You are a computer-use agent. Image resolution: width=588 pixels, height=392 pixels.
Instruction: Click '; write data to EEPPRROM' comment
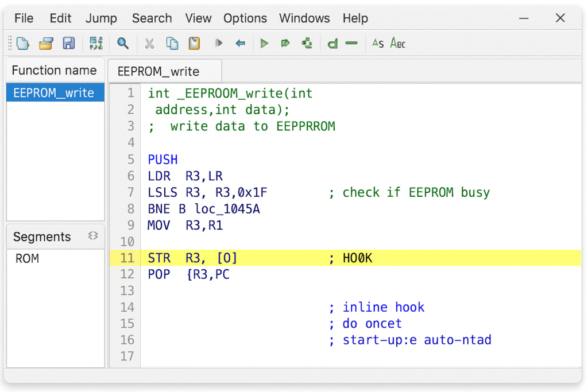tap(241, 126)
